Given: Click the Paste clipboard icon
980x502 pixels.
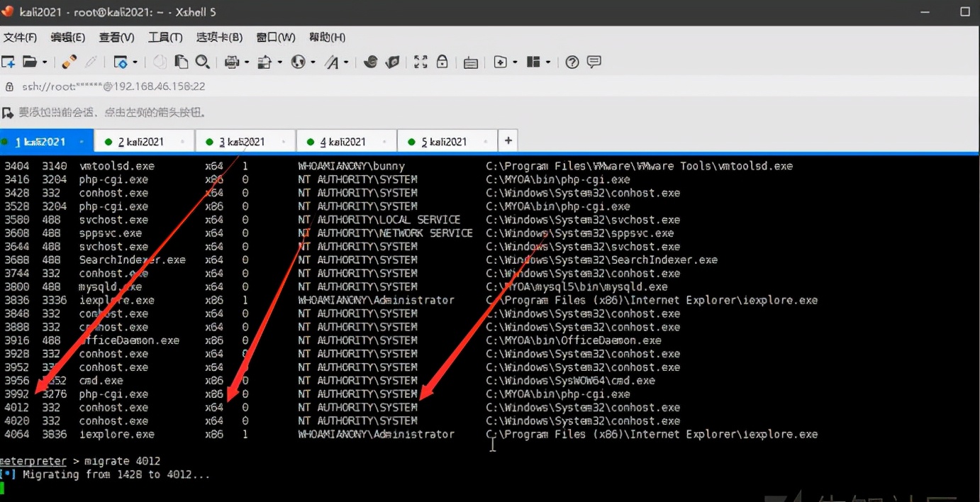Looking at the screenshot, I should point(182,62).
